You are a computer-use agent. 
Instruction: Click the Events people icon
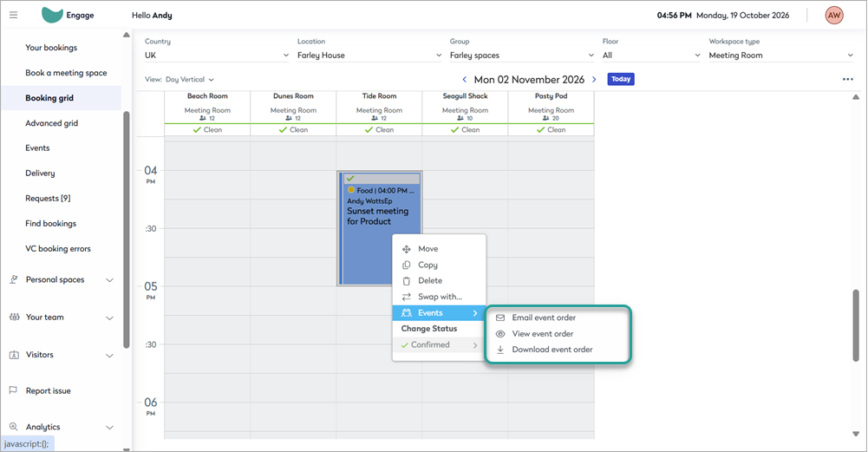[x=407, y=313]
